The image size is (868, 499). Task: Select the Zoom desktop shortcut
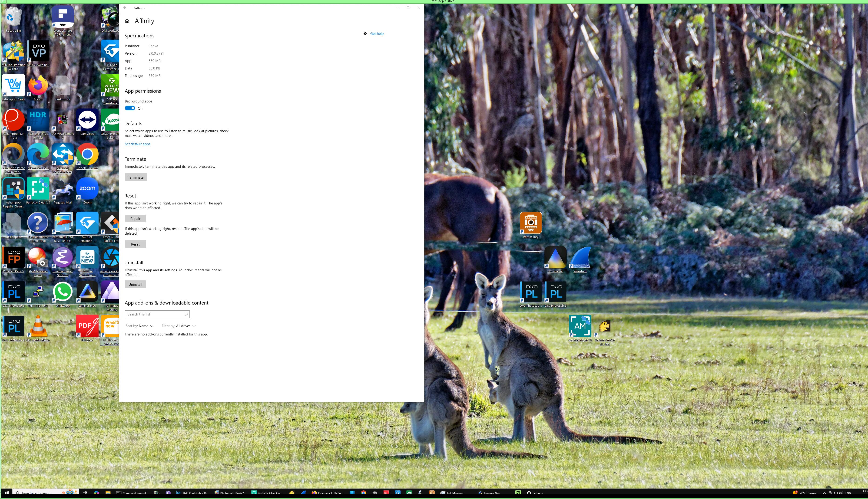tap(87, 189)
